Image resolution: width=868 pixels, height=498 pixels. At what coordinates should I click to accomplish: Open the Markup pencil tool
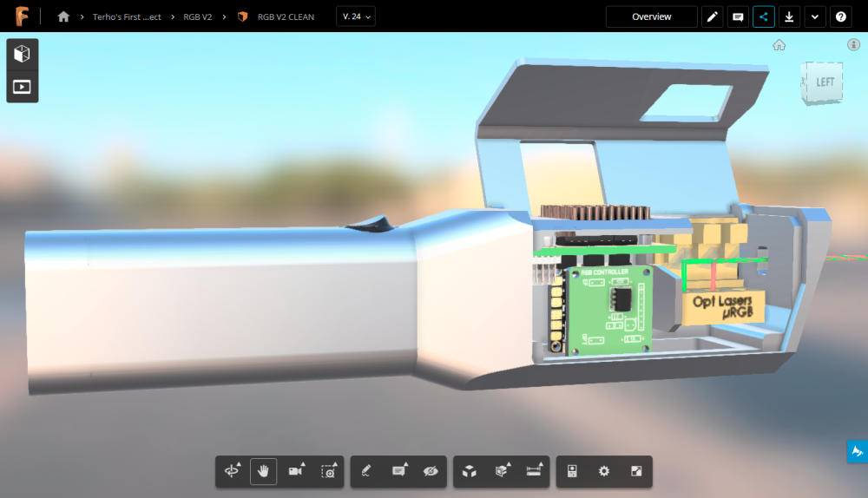click(x=366, y=471)
